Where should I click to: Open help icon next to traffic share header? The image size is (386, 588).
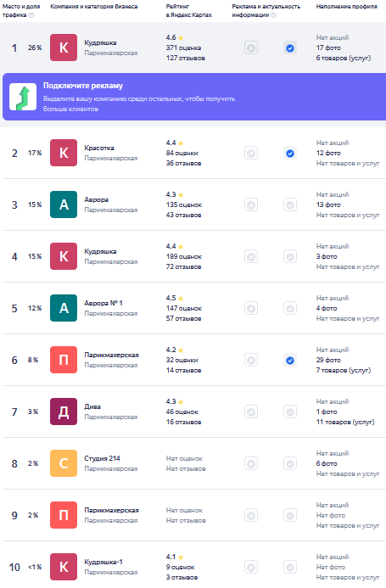(31, 15)
